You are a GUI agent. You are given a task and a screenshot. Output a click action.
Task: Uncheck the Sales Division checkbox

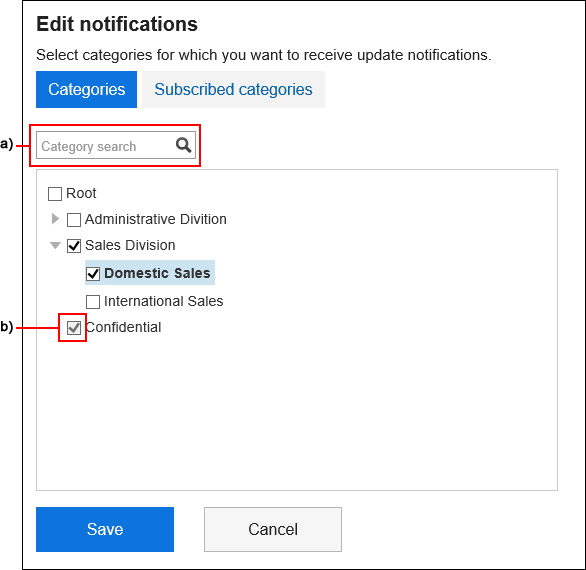coord(74,246)
